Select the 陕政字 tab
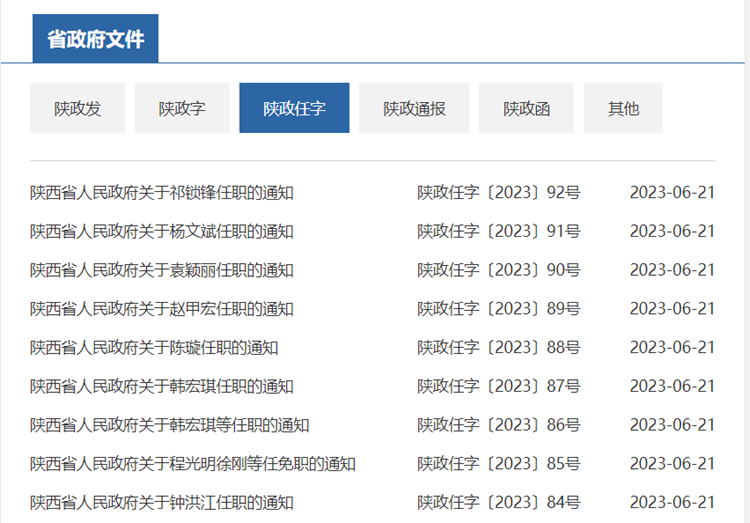The image size is (750, 523). click(x=182, y=108)
